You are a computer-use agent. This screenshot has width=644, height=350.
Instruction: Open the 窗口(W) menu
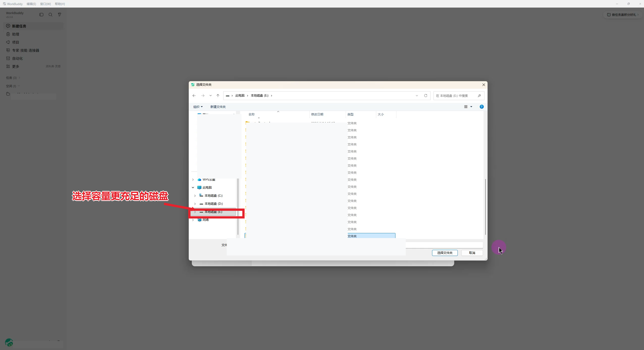click(x=45, y=4)
